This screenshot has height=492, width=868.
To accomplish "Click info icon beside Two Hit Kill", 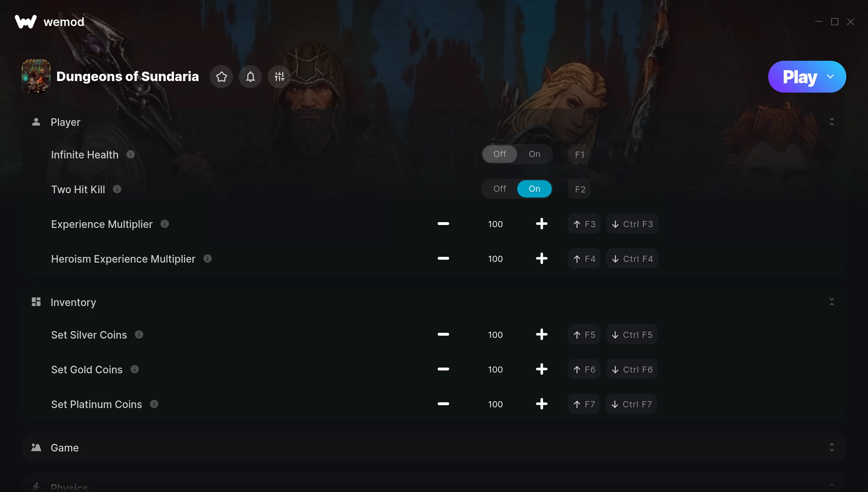I will coord(117,189).
